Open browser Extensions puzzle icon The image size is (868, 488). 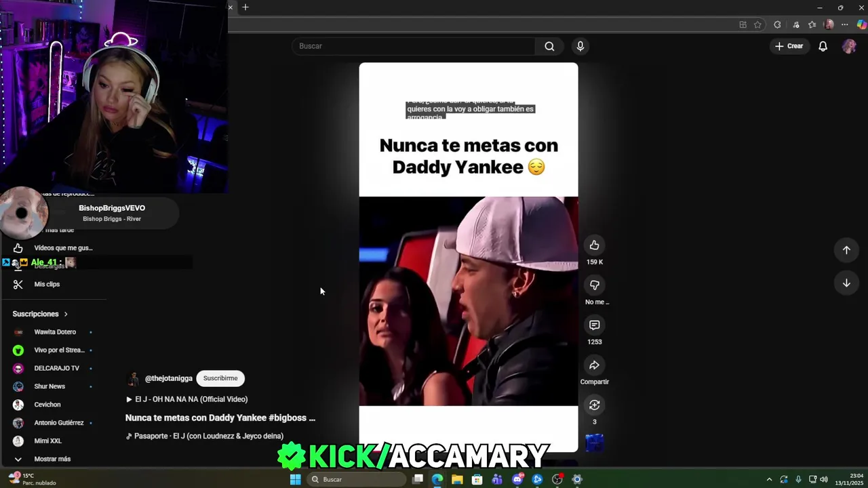click(x=777, y=24)
